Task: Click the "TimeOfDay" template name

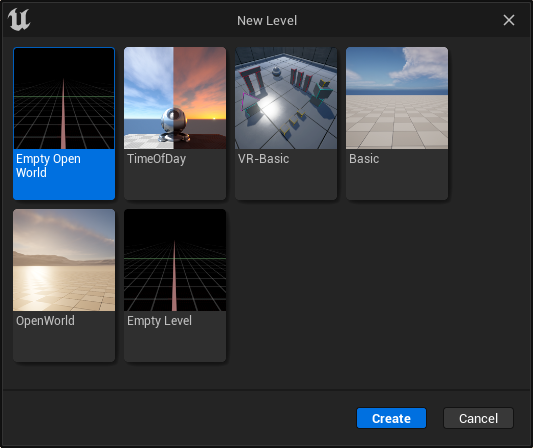Action: pos(156,159)
